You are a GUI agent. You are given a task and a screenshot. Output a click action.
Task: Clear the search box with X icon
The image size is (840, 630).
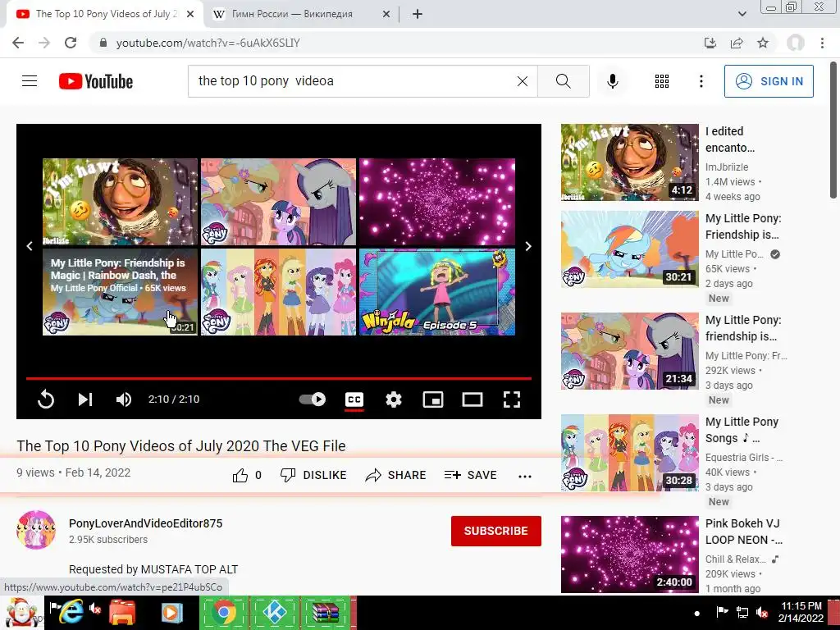[x=523, y=81]
